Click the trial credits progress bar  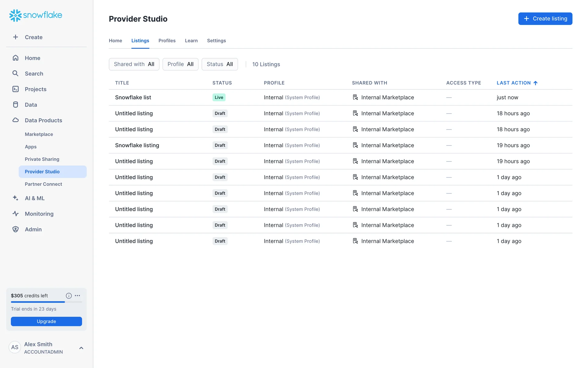(46, 302)
